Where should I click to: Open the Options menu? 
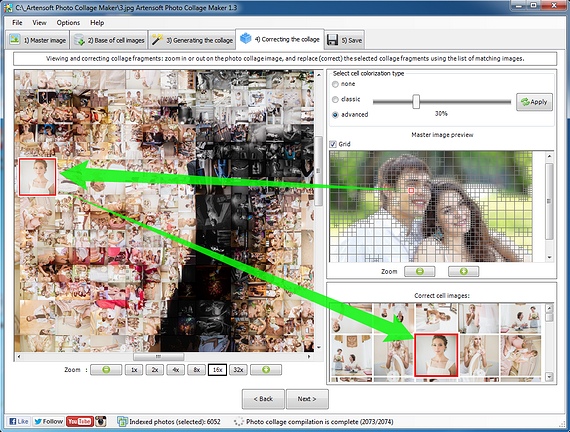[68, 23]
